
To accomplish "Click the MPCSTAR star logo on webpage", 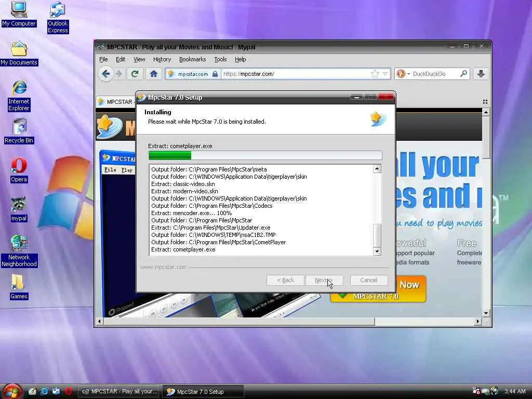I will (x=109, y=126).
